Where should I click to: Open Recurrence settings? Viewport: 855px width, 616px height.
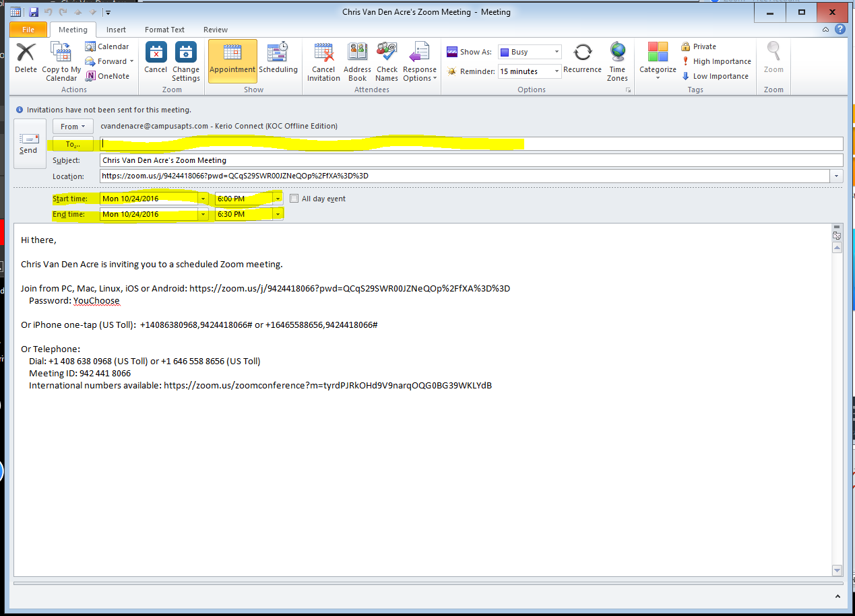[582, 53]
